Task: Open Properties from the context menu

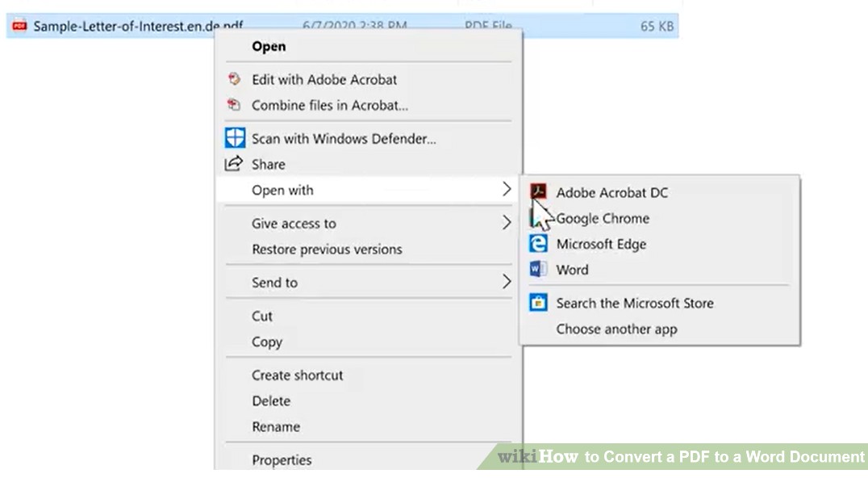Action: pyautogui.click(x=282, y=459)
